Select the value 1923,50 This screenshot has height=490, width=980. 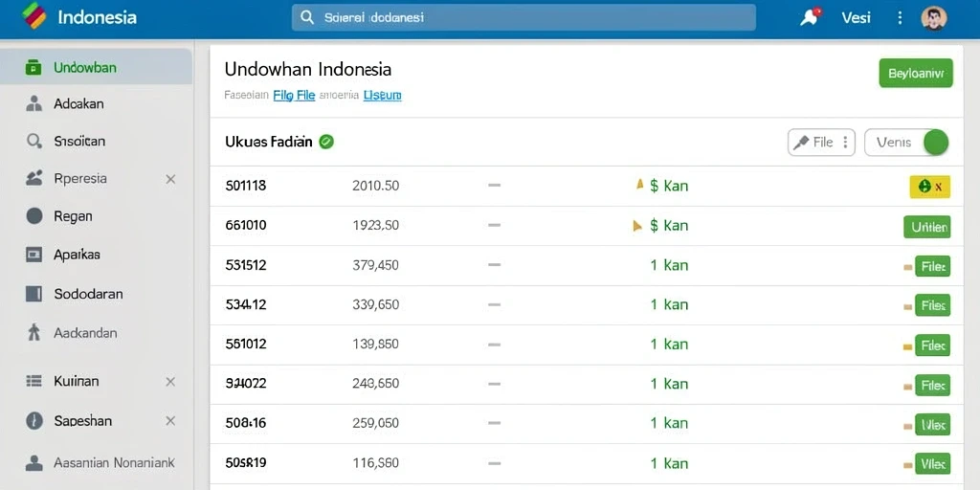(x=375, y=225)
